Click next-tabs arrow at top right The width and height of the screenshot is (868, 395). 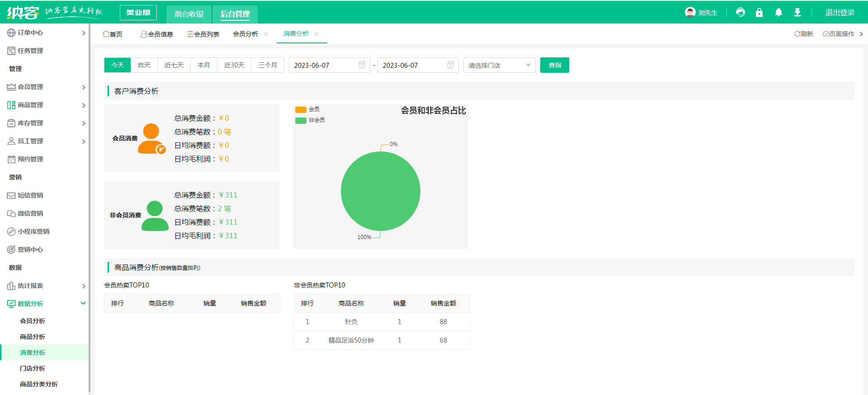tap(861, 34)
